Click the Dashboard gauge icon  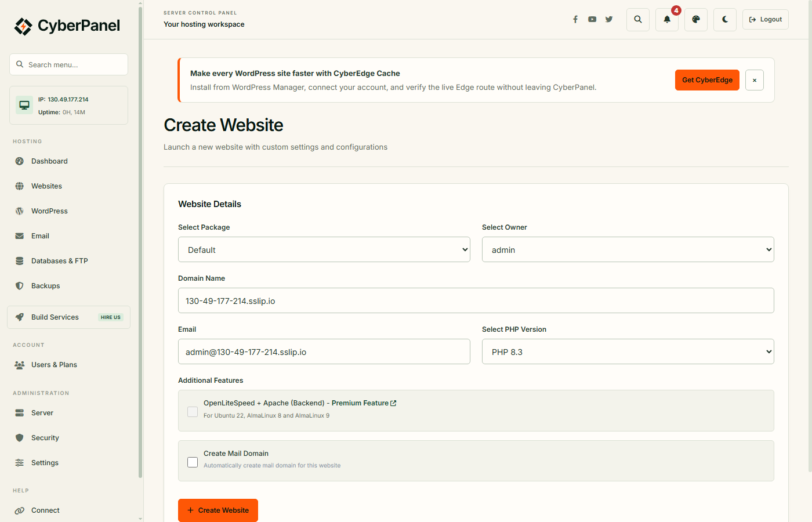click(20, 161)
